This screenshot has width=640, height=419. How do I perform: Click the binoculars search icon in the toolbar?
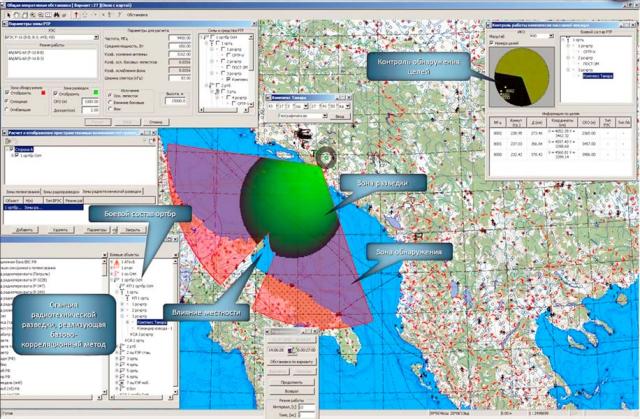[x=56, y=15]
